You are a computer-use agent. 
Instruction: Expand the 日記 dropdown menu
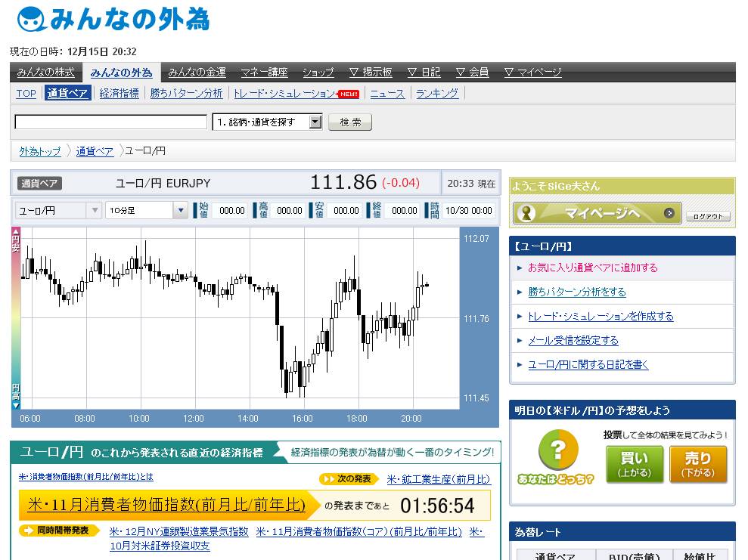pyautogui.click(x=424, y=72)
